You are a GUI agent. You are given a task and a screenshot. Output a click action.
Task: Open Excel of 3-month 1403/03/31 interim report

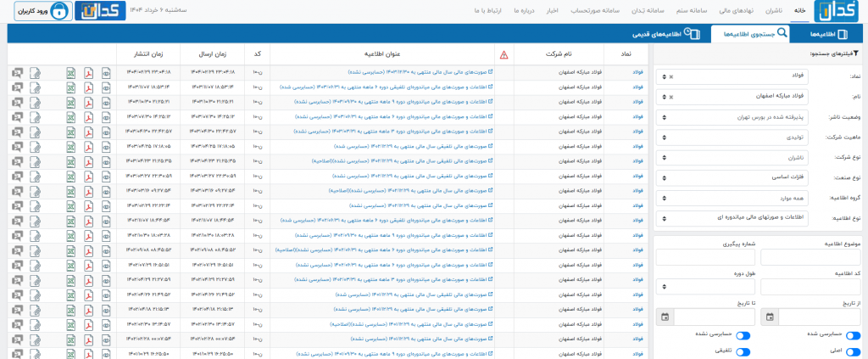pyautogui.click(x=71, y=132)
